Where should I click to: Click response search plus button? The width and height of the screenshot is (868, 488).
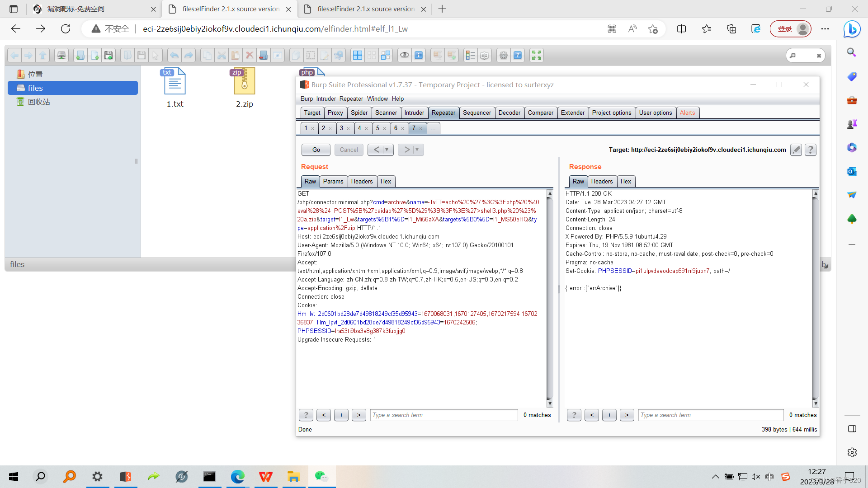[609, 415]
